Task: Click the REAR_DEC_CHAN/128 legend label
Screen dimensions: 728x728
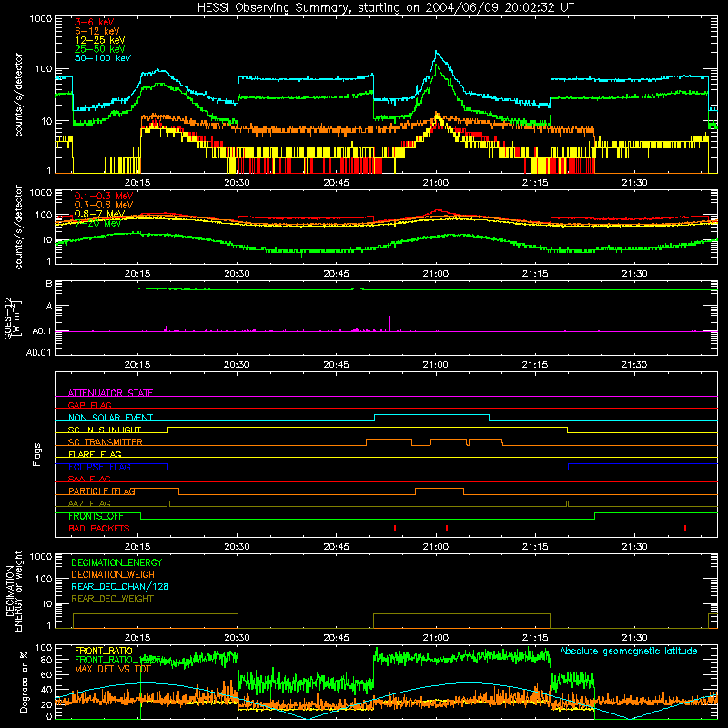Action: [120, 587]
